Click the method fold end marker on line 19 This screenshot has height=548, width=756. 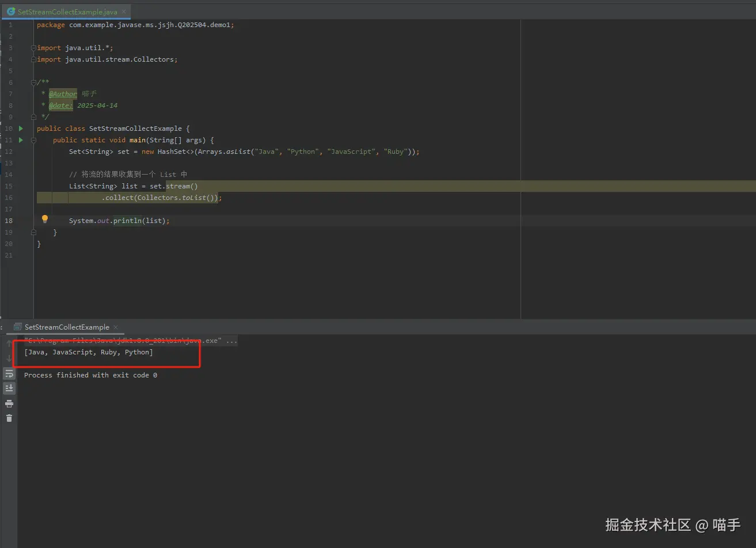[x=33, y=232]
